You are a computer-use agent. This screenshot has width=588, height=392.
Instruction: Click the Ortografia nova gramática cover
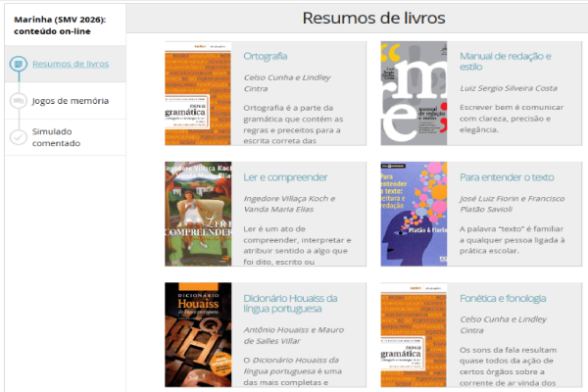(x=198, y=93)
